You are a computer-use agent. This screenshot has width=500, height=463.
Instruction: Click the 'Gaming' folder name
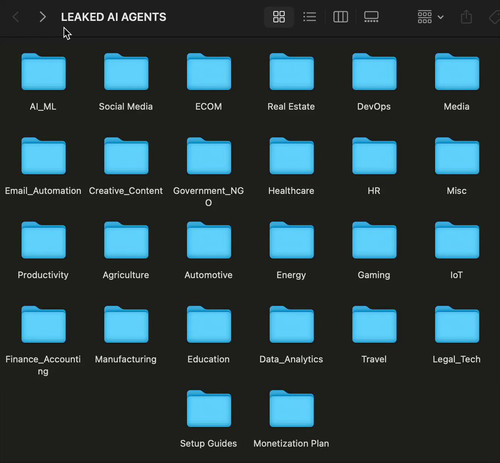coord(374,275)
